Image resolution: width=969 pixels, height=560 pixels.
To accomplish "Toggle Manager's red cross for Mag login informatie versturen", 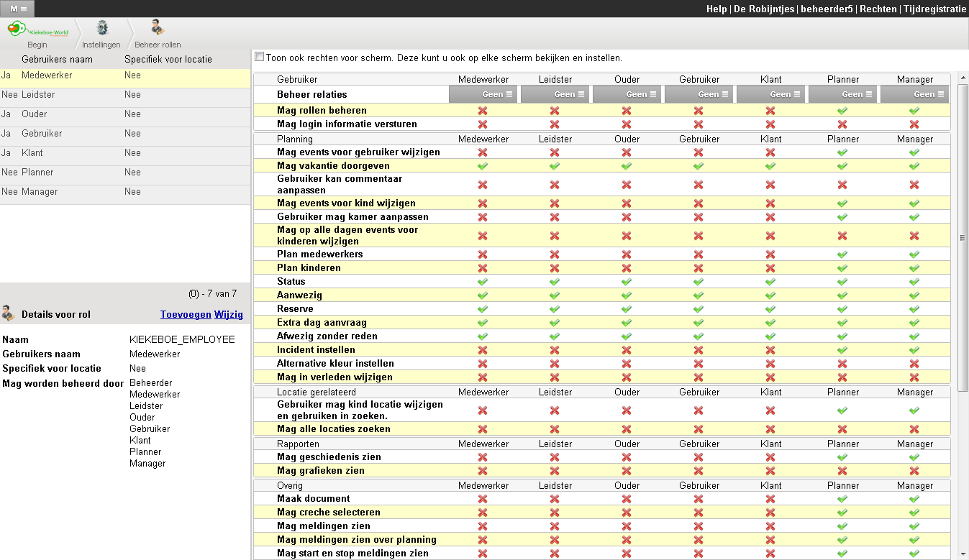I will click(914, 124).
